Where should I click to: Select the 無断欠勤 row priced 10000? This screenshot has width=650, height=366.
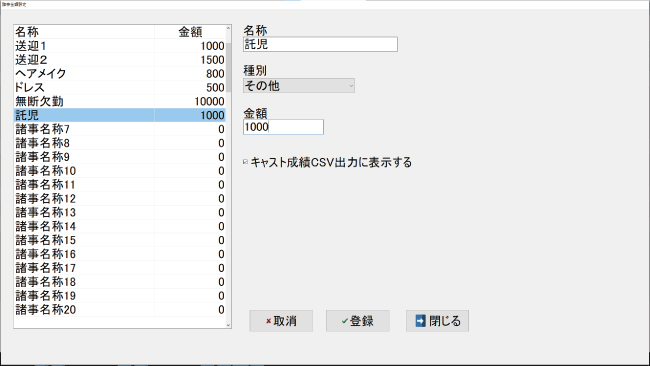(x=120, y=102)
